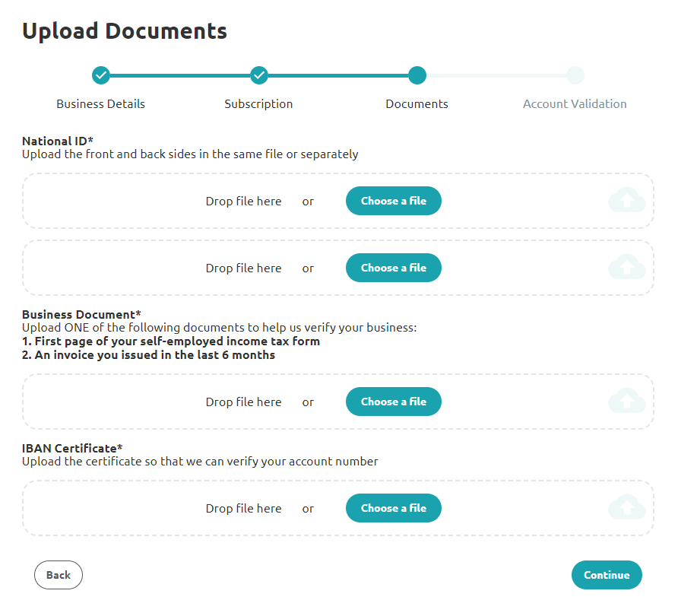Click the Subscription completed step checkmark
678x616 pixels.
click(259, 75)
